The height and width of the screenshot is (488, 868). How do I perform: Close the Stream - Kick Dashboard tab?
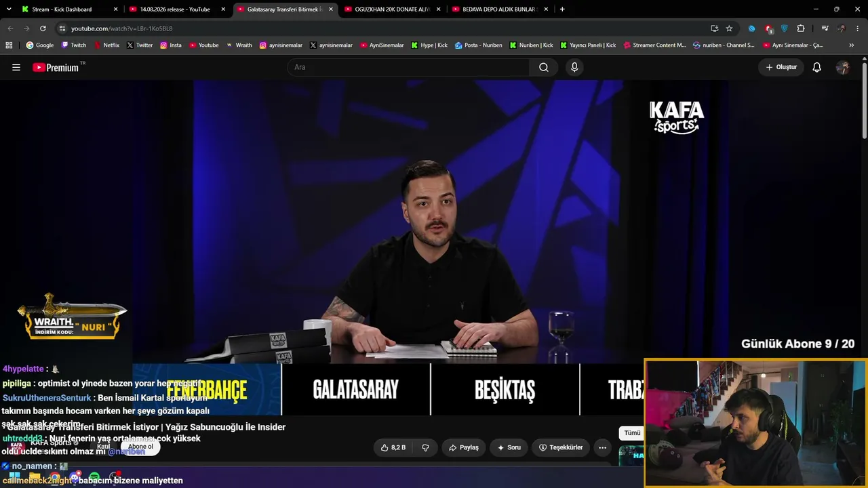pyautogui.click(x=115, y=9)
